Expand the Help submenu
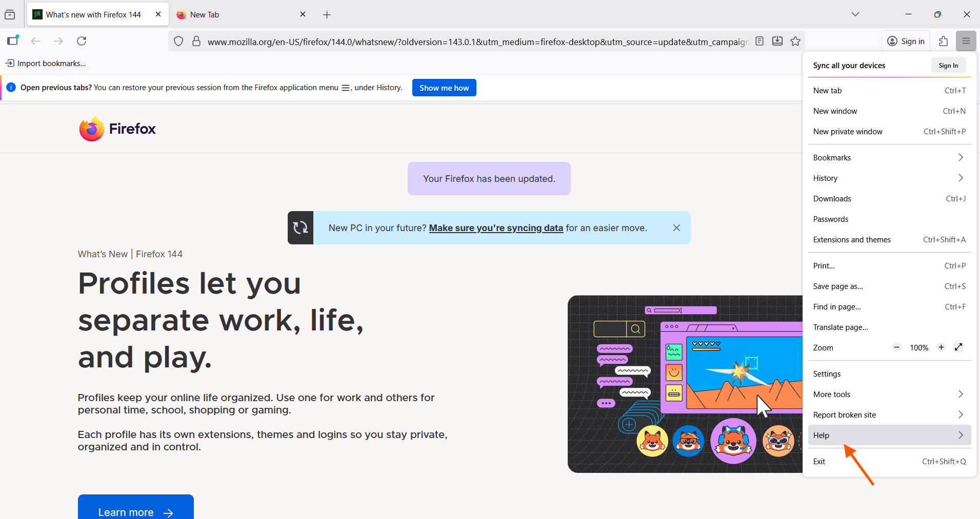 [890, 435]
